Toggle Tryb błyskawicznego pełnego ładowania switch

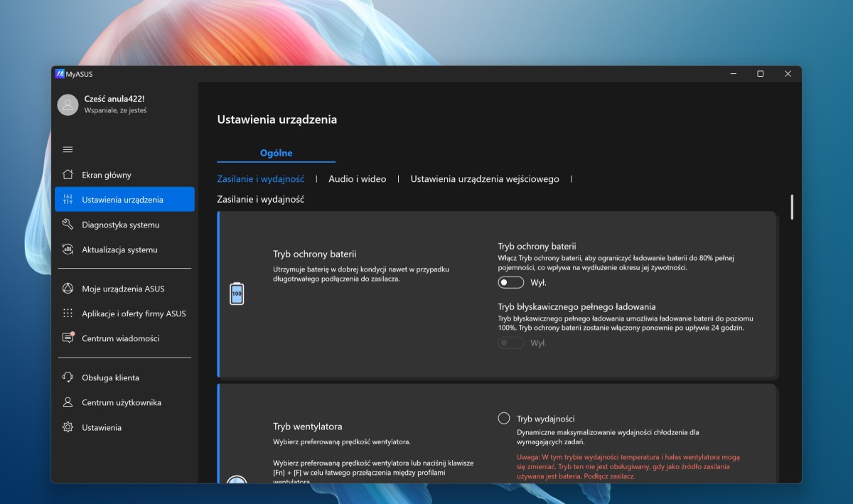510,343
